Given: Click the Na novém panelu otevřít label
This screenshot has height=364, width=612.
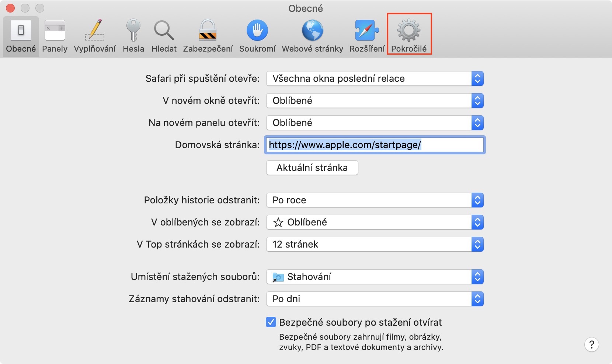Looking at the screenshot, I should [x=204, y=123].
